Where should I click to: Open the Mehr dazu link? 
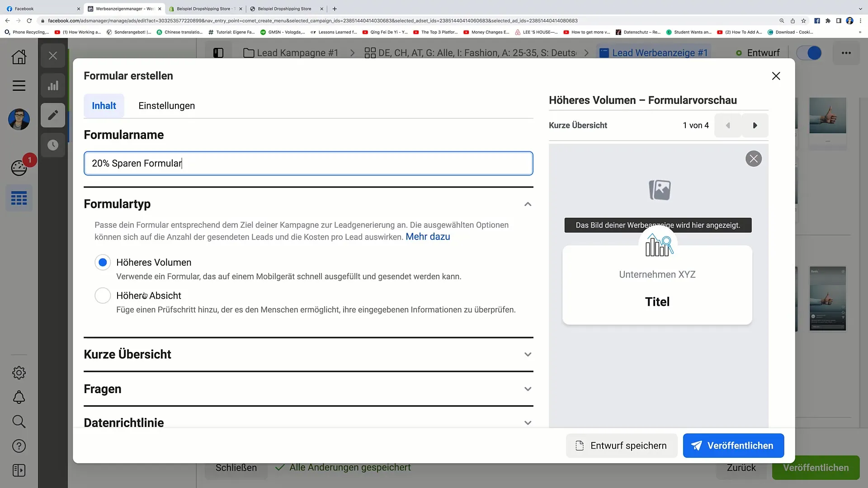click(x=428, y=237)
